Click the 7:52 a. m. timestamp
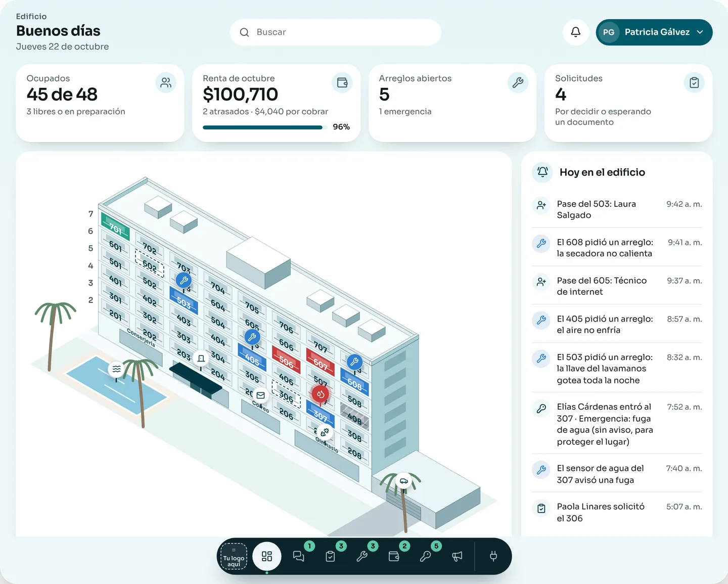Image resolution: width=728 pixels, height=584 pixels. pyautogui.click(x=685, y=407)
